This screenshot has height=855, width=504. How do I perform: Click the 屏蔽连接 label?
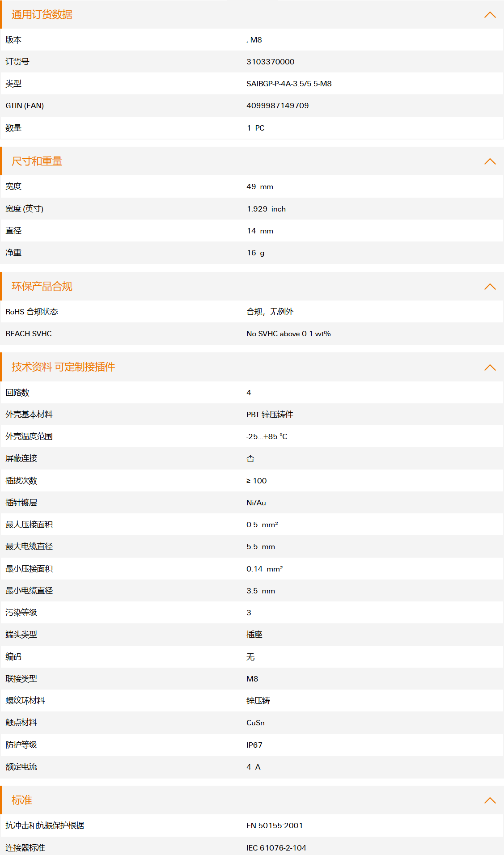pyautogui.click(x=21, y=458)
